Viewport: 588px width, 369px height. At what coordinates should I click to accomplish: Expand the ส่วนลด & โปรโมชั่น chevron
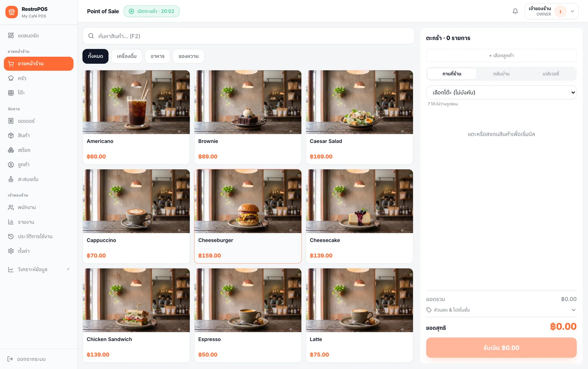(574, 310)
